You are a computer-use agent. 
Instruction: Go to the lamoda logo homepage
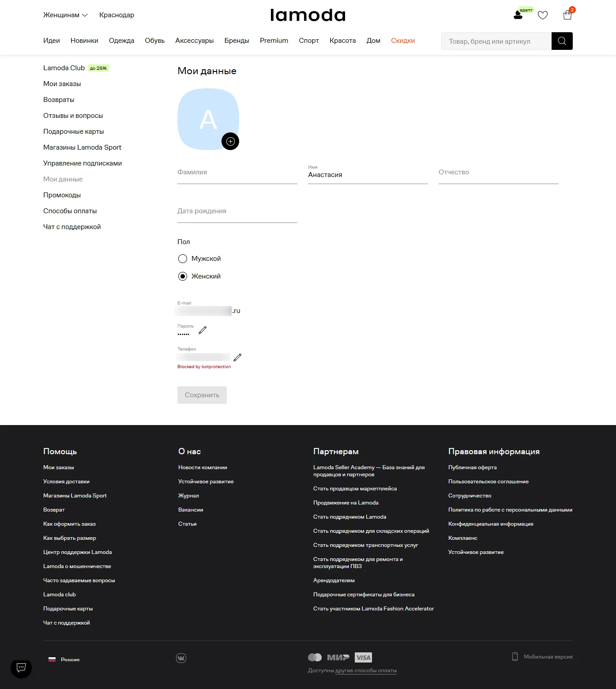click(308, 15)
